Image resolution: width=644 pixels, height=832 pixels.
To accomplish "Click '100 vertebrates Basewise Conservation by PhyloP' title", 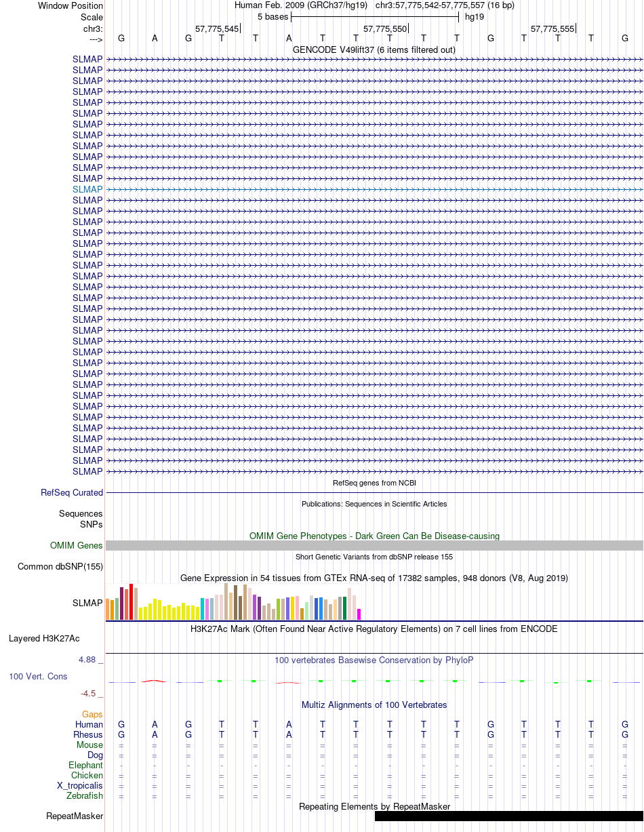I will tap(374, 660).
